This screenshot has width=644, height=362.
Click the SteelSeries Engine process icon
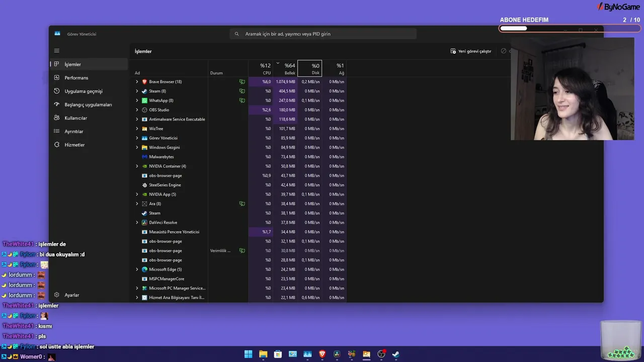tap(144, 185)
